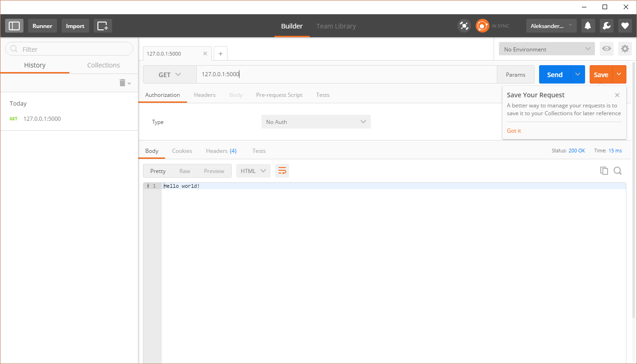Open the request Headers tab
The height and width of the screenshot is (364, 637).
point(205,95)
